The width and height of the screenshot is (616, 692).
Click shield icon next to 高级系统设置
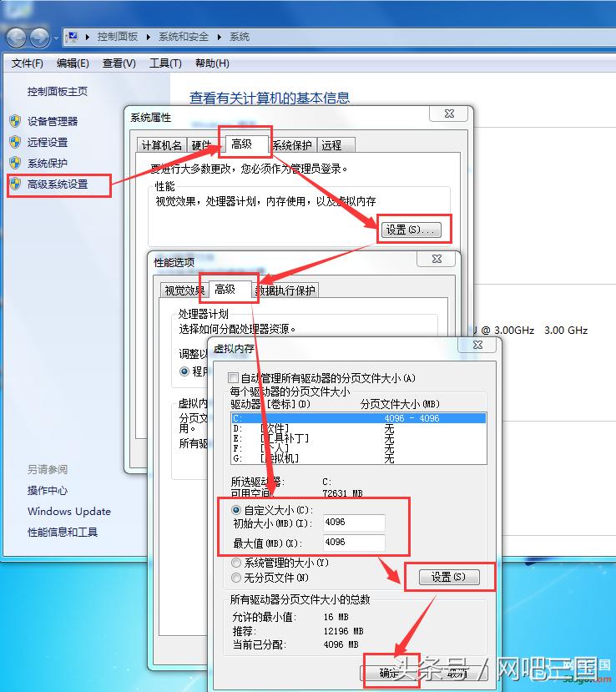point(16,184)
